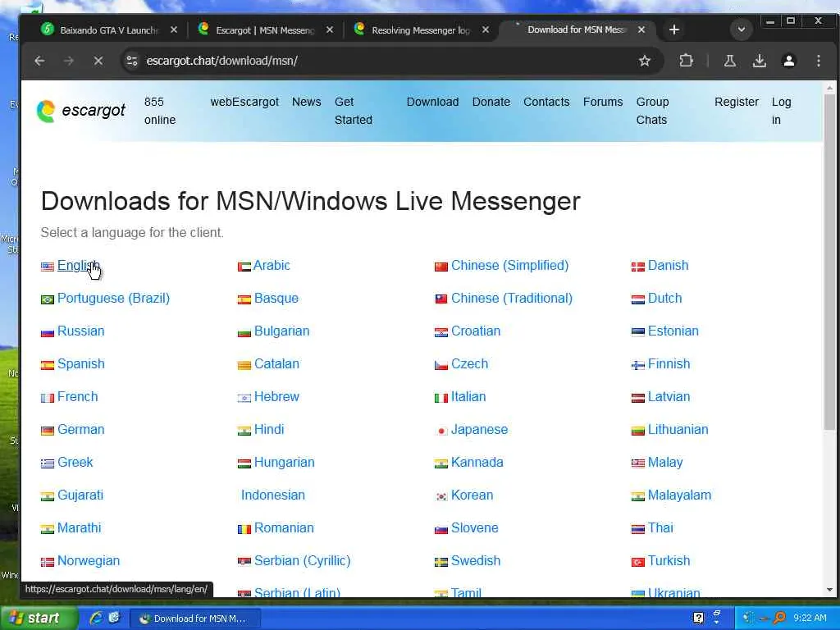The height and width of the screenshot is (630, 840).
Task: Open a new tab with the plus button
Action: coord(674,30)
